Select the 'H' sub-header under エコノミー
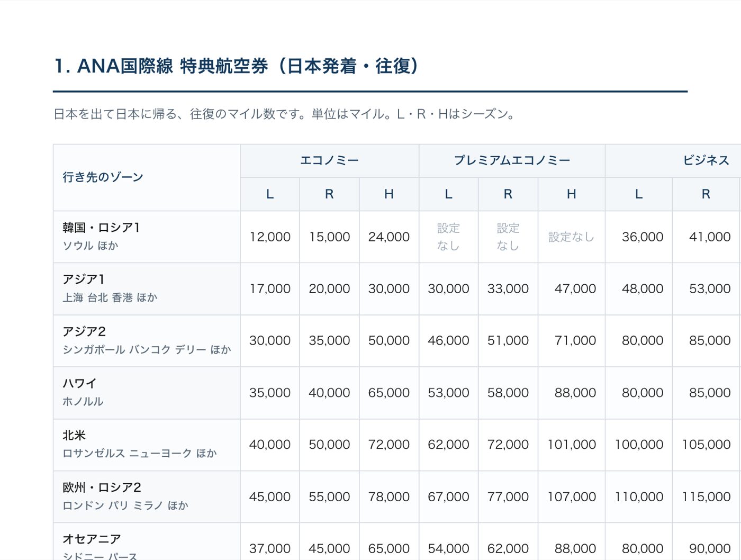The width and height of the screenshot is (741, 560). click(389, 194)
